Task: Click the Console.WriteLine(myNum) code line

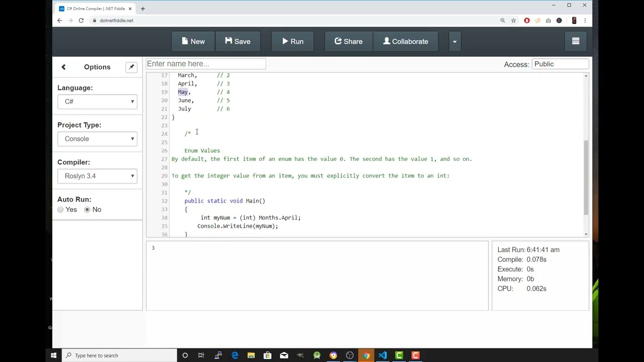Action: point(237,226)
